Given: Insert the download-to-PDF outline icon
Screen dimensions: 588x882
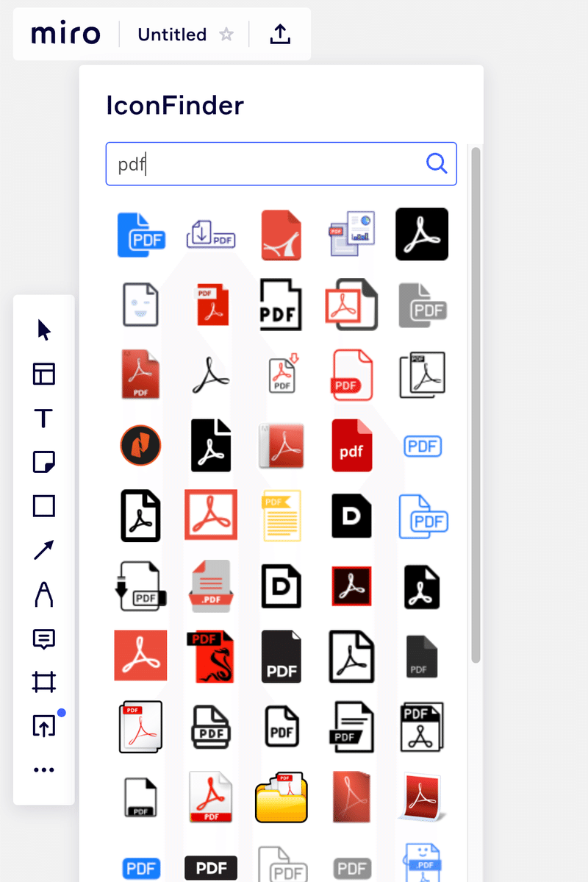Looking at the screenshot, I should (x=211, y=235).
